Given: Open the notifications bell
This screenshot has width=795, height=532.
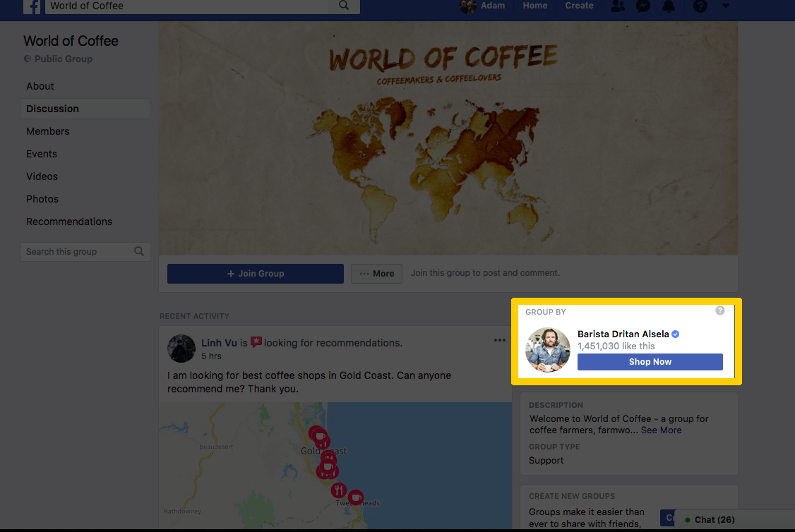Looking at the screenshot, I should pyautogui.click(x=668, y=6).
